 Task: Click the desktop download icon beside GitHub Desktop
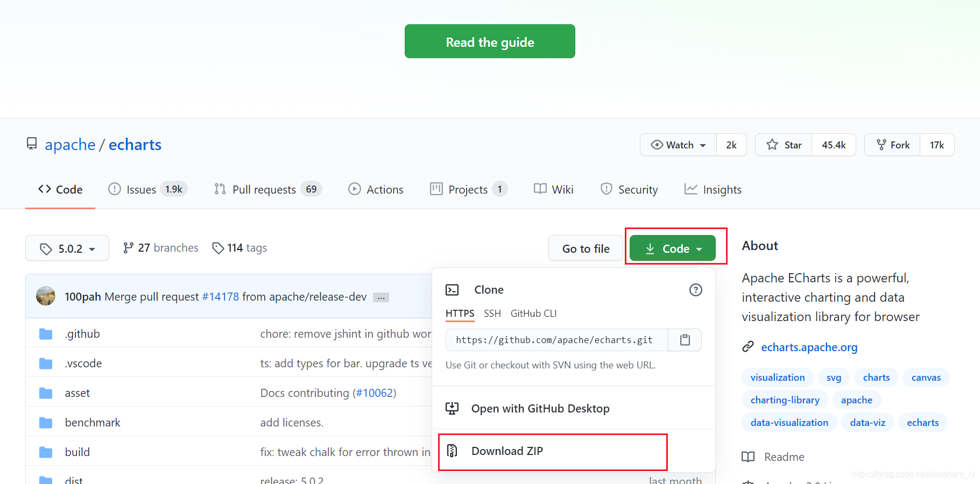452,408
